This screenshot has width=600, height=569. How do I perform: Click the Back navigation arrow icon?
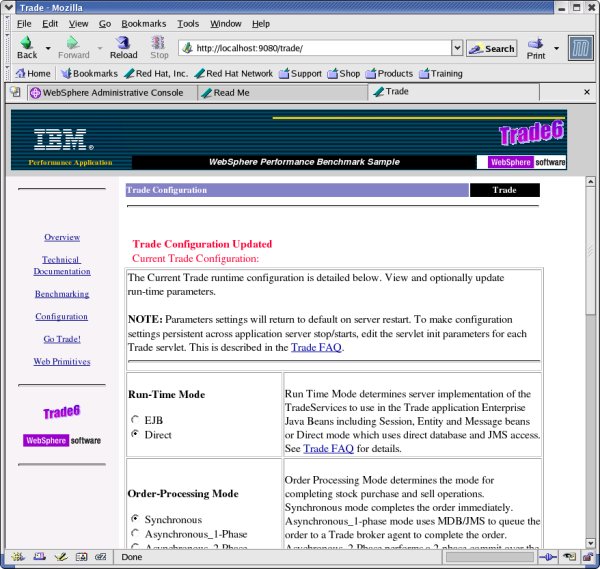pyautogui.click(x=26, y=43)
